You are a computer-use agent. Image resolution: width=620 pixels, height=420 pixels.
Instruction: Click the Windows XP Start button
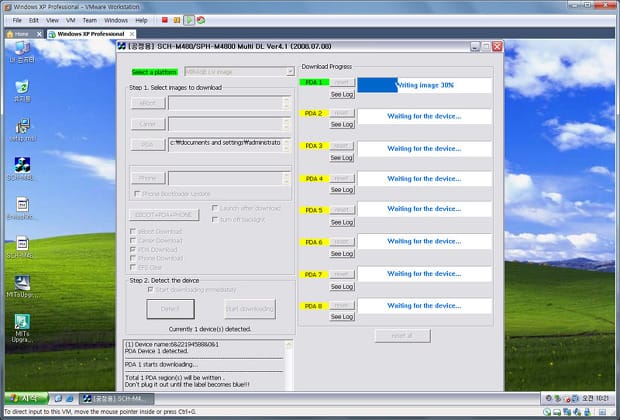click(26, 398)
